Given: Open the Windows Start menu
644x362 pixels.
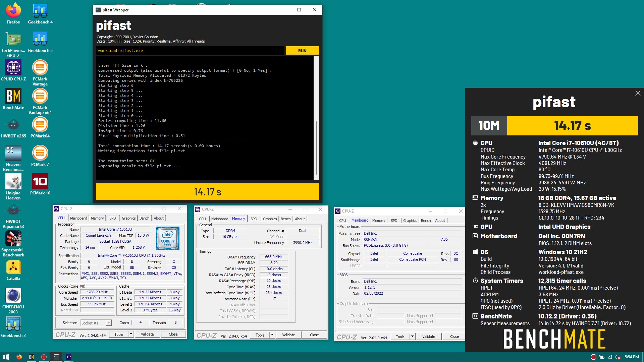Looking at the screenshot, I should [x=6, y=357].
